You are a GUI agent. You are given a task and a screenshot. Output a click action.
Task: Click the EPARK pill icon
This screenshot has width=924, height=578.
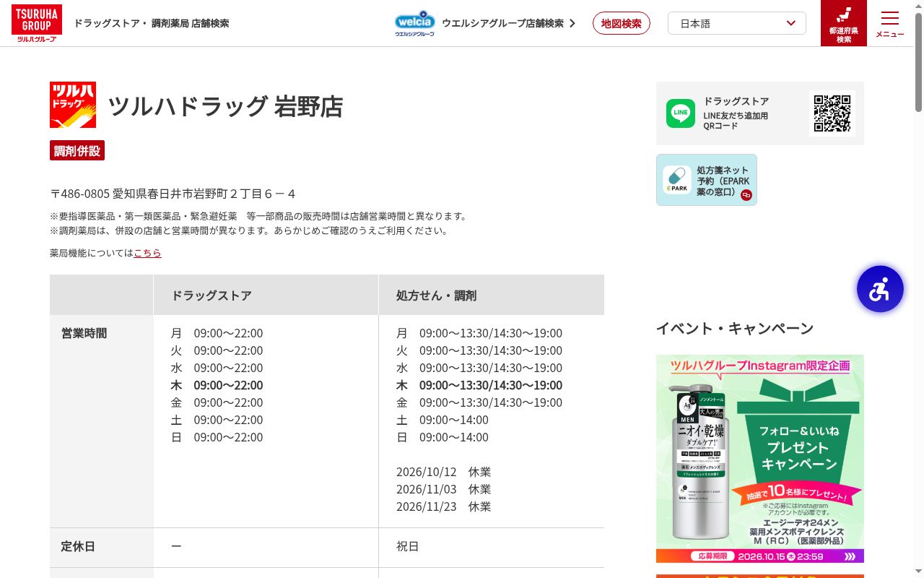tap(677, 180)
